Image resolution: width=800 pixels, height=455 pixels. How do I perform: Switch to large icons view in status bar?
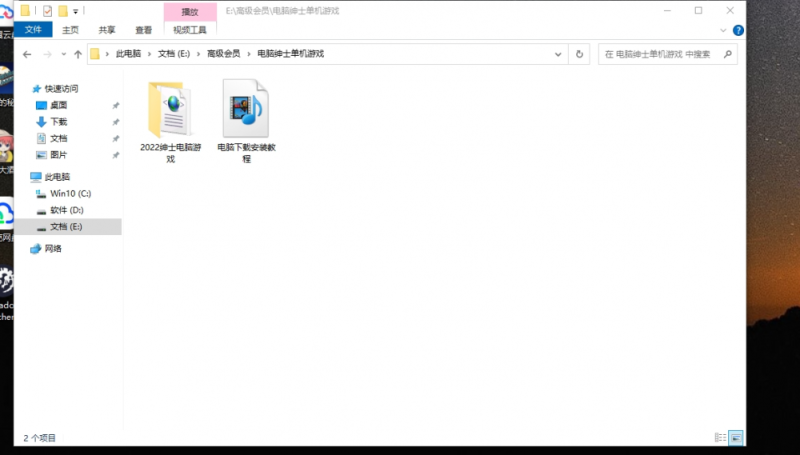tap(736, 438)
